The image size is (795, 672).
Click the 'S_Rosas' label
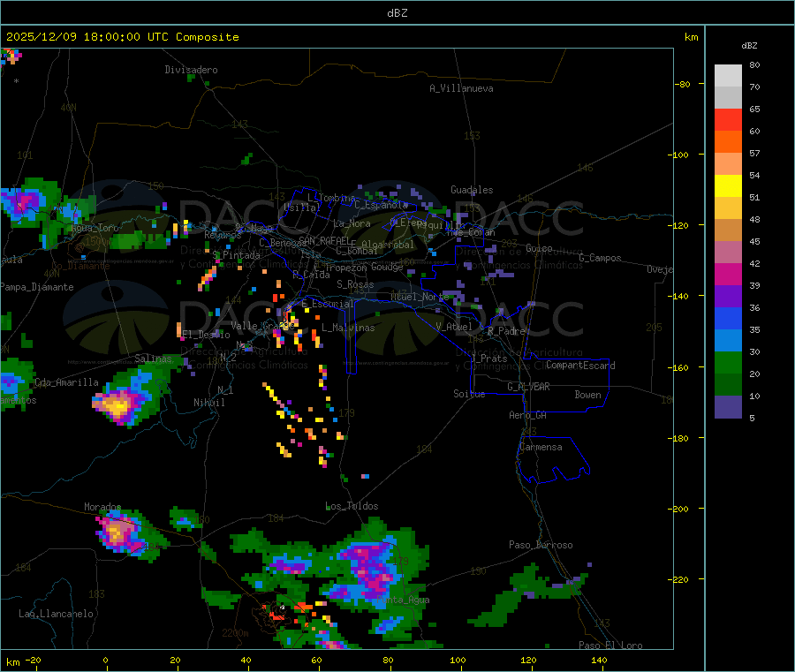(355, 284)
